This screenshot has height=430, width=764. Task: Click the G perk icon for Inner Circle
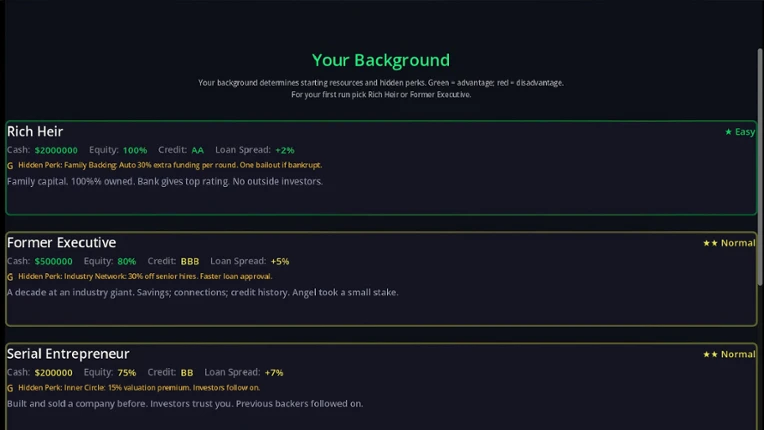(10, 388)
